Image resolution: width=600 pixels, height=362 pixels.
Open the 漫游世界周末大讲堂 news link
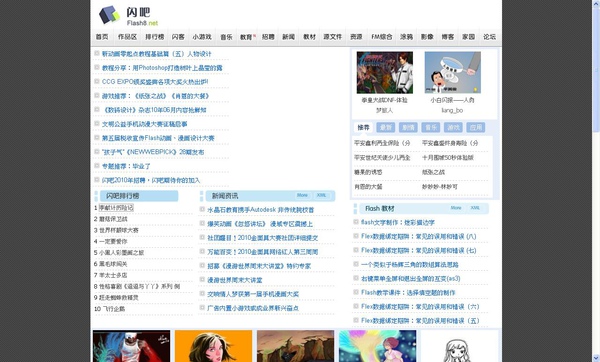point(235,280)
